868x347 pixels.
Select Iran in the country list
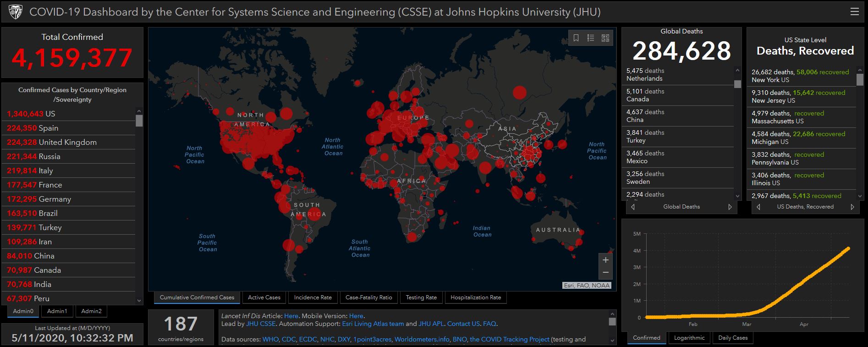[69, 242]
